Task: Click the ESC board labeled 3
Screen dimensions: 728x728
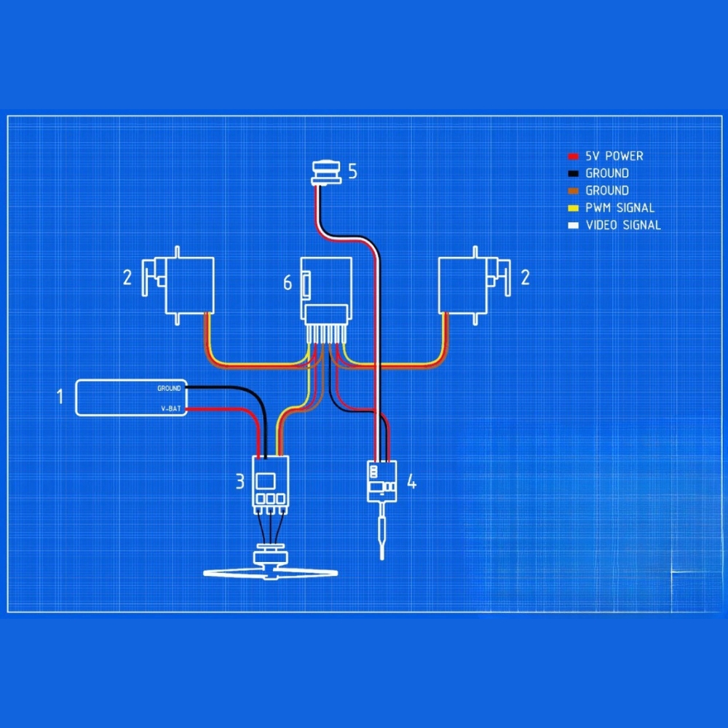Action: 270,485
